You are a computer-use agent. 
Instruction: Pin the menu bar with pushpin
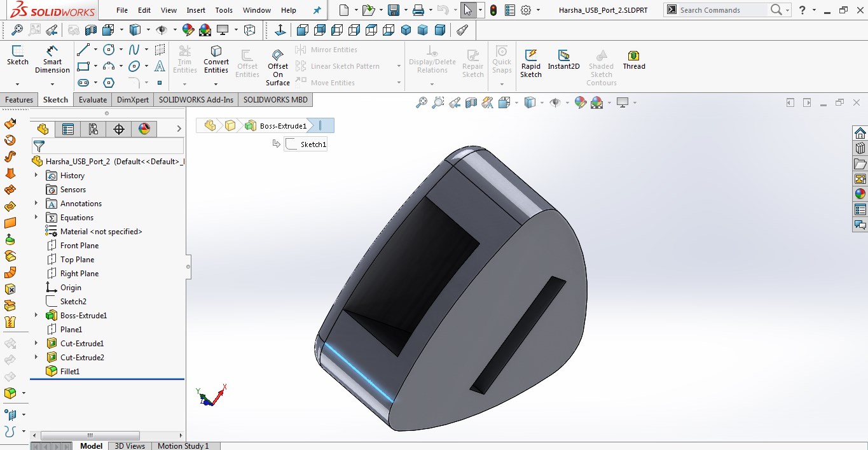(317, 10)
